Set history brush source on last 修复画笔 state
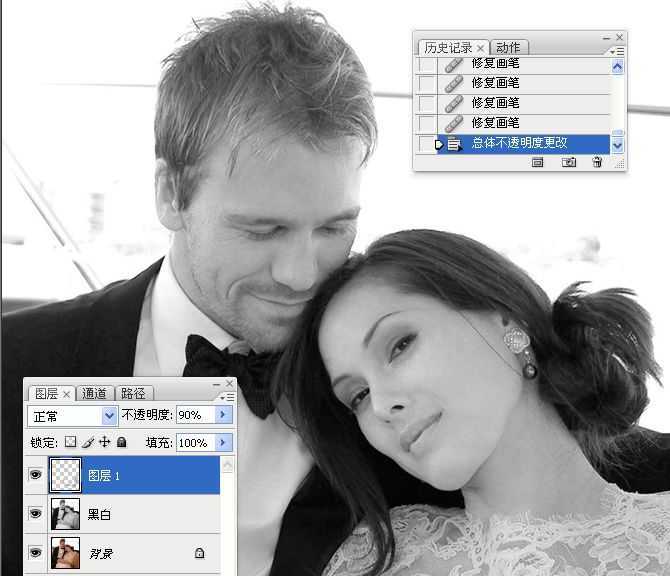 click(426, 123)
